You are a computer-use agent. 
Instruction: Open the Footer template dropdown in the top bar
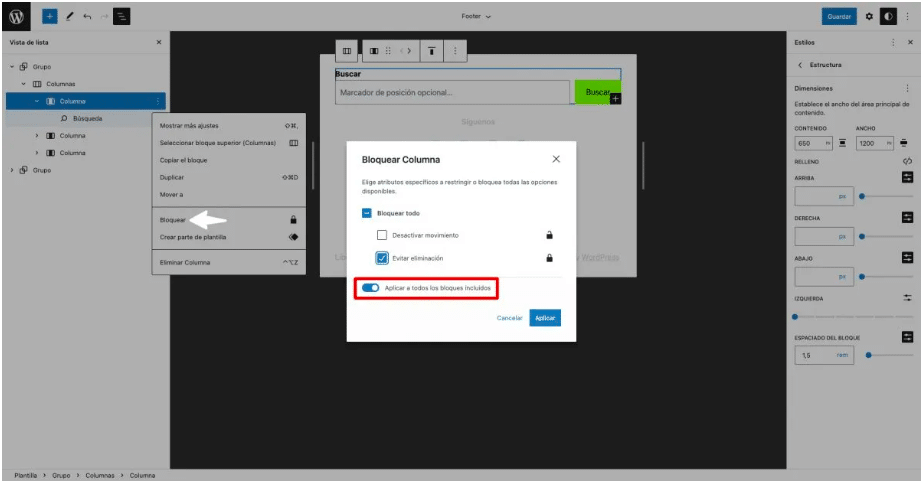pos(476,16)
